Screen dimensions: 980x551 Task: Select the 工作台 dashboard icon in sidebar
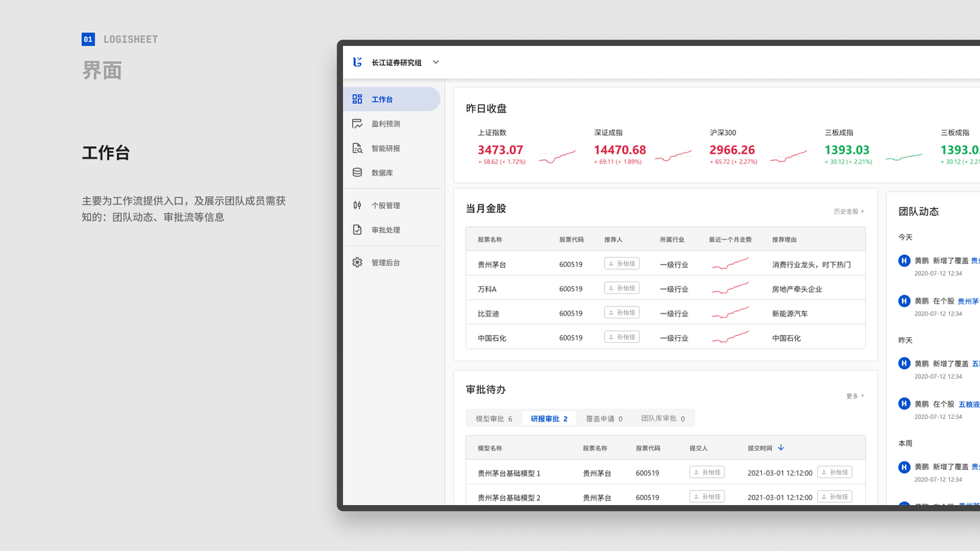tap(357, 99)
